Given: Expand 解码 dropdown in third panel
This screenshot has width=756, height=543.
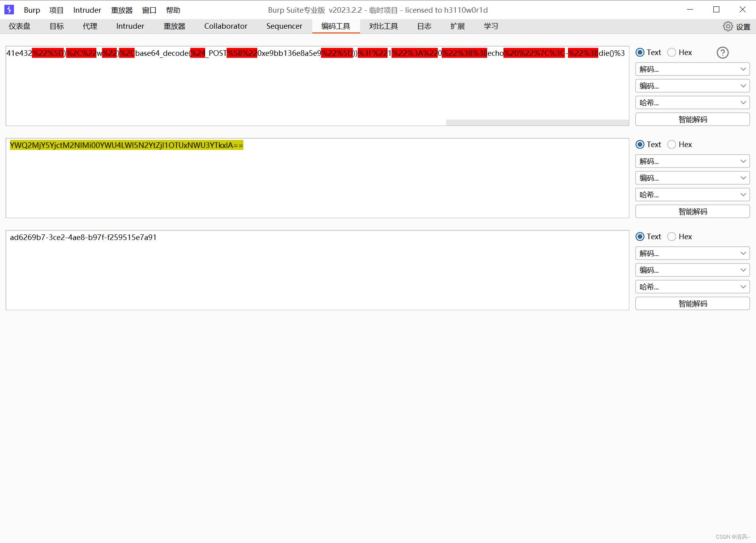Looking at the screenshot, I should tap(692, 253).
